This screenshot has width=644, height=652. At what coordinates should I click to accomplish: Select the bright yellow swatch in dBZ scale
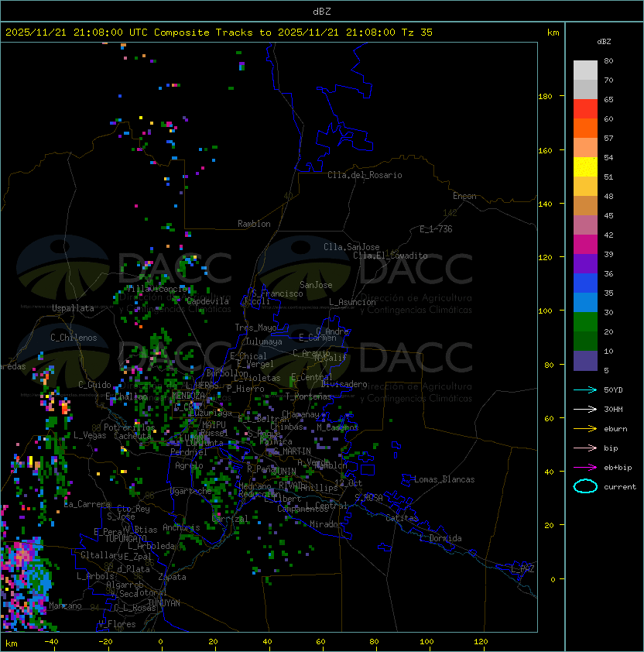pyautogui.click(x=585, y=167)
